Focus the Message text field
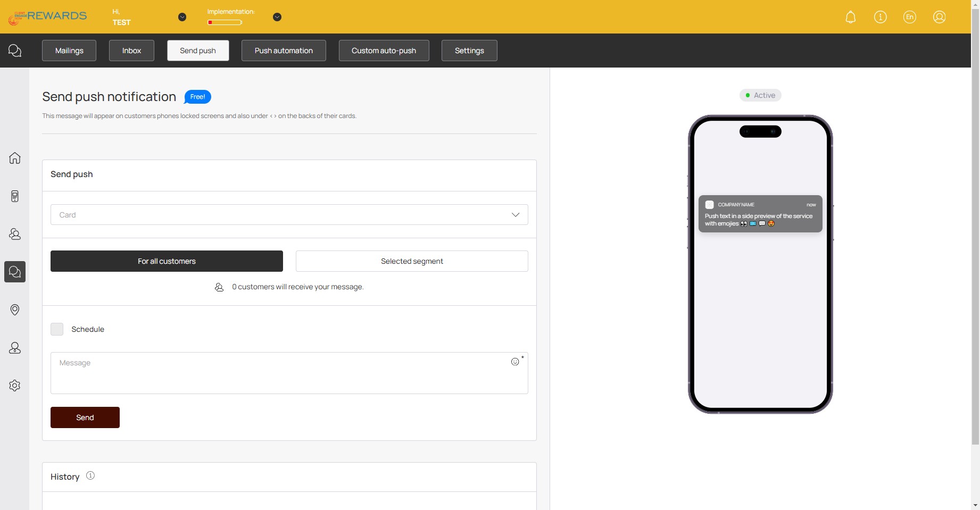 click(x=289, y=373)
